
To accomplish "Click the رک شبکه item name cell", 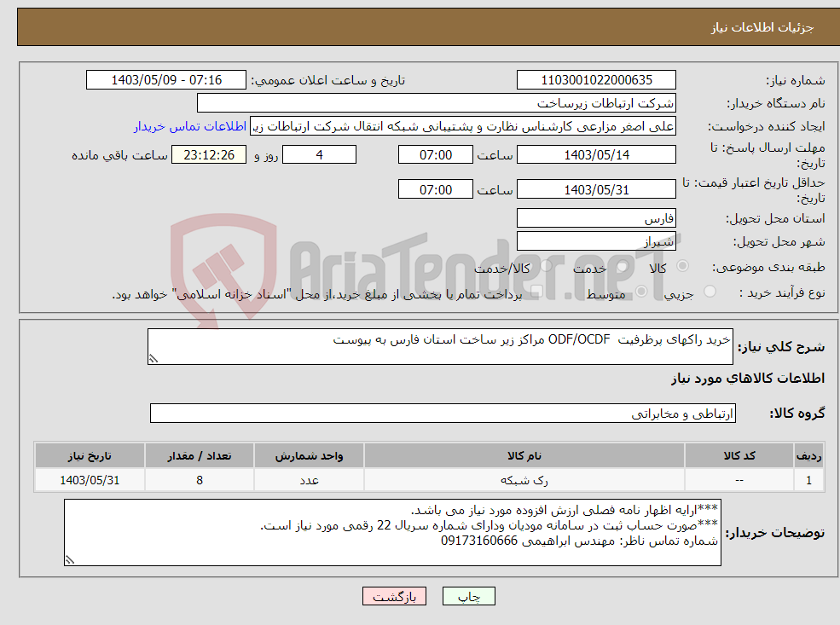I will point(524,480).
